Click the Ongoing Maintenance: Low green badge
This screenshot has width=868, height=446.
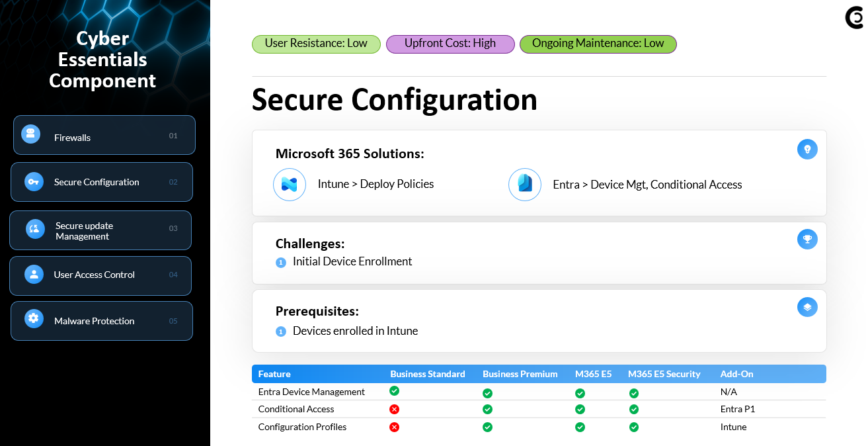(598, 44)
